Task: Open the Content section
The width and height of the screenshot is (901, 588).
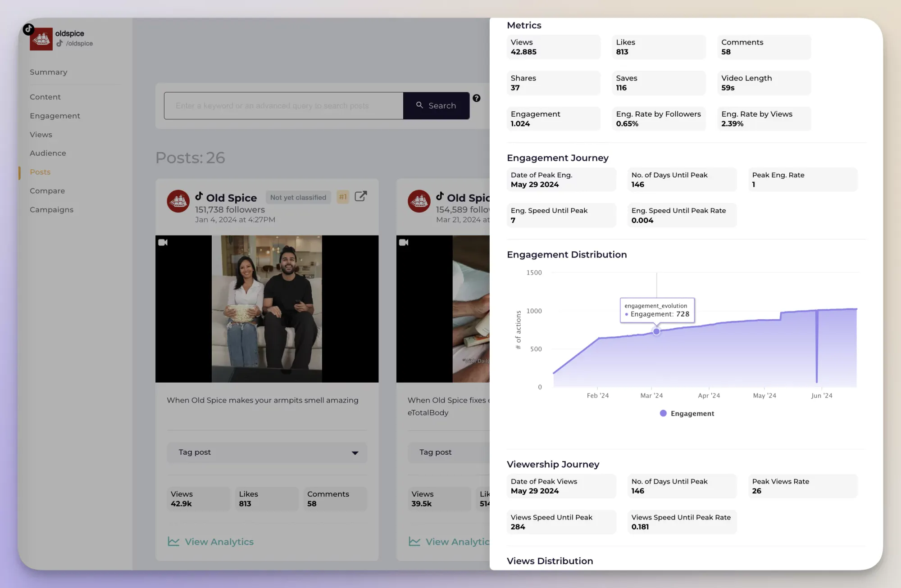Action: pos(45,97)
